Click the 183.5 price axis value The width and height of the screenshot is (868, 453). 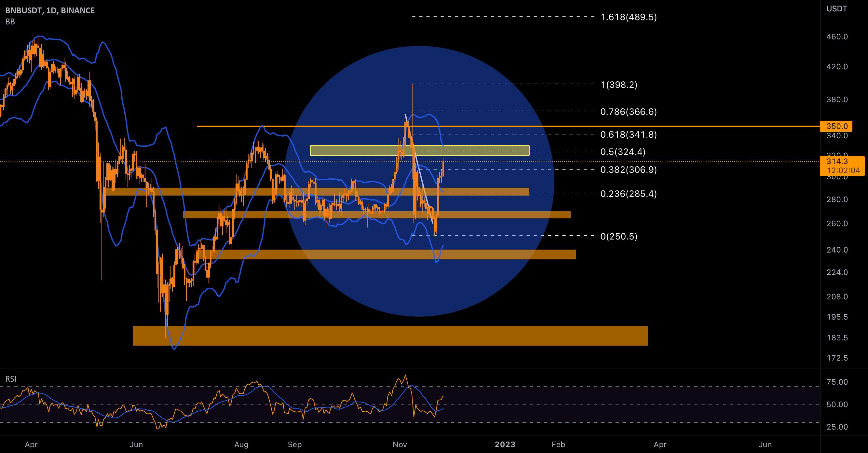(x=837, y=338)
